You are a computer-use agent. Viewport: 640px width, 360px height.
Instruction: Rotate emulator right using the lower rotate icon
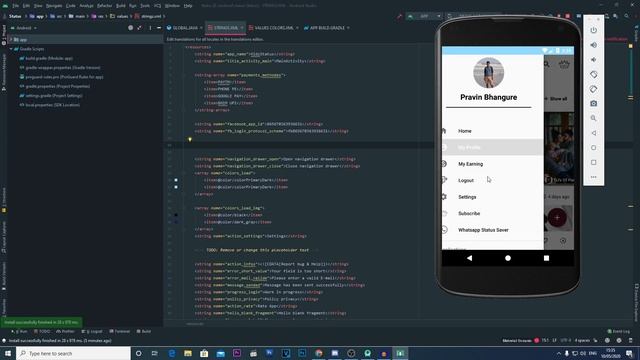(593, 89)
